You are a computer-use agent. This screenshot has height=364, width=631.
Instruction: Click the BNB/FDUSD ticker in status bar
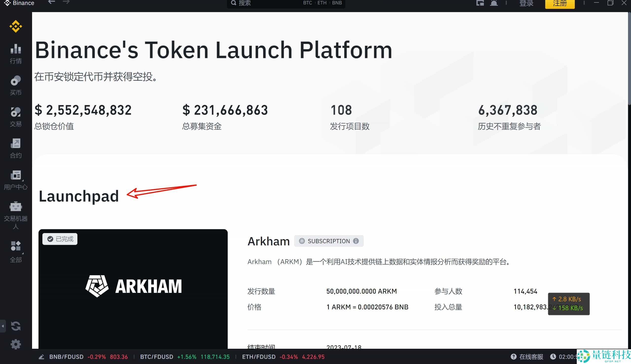66,357
